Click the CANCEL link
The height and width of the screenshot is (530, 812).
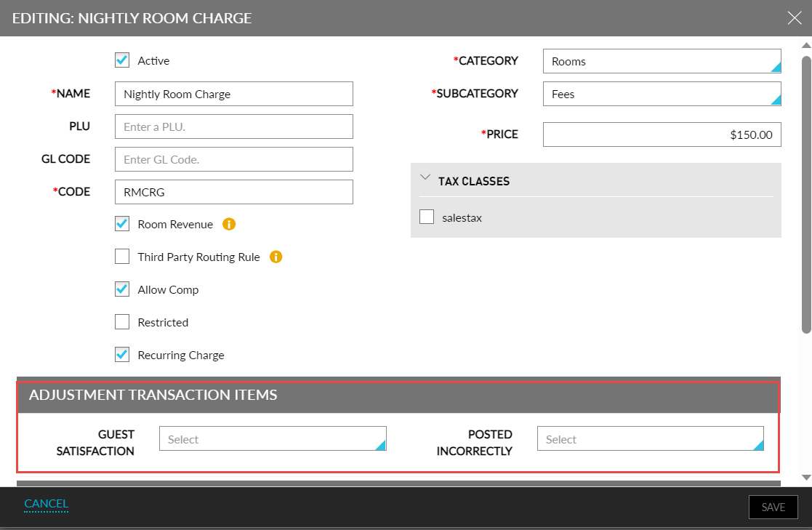pos(46,503)
